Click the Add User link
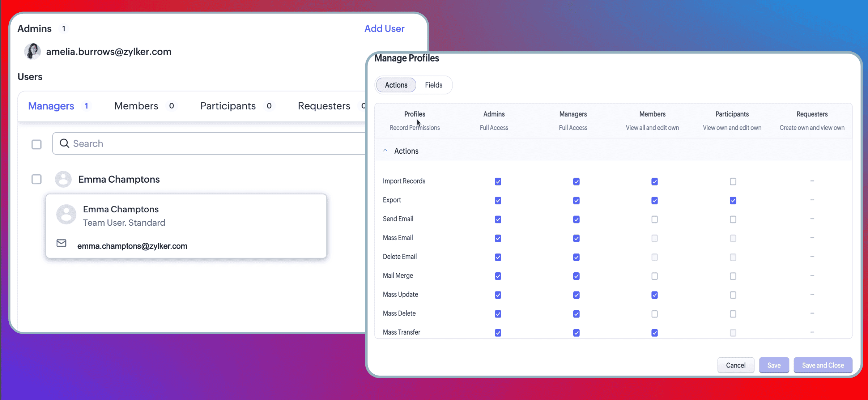This screenshot has width=868, height=400. click(x=384, y=29)
